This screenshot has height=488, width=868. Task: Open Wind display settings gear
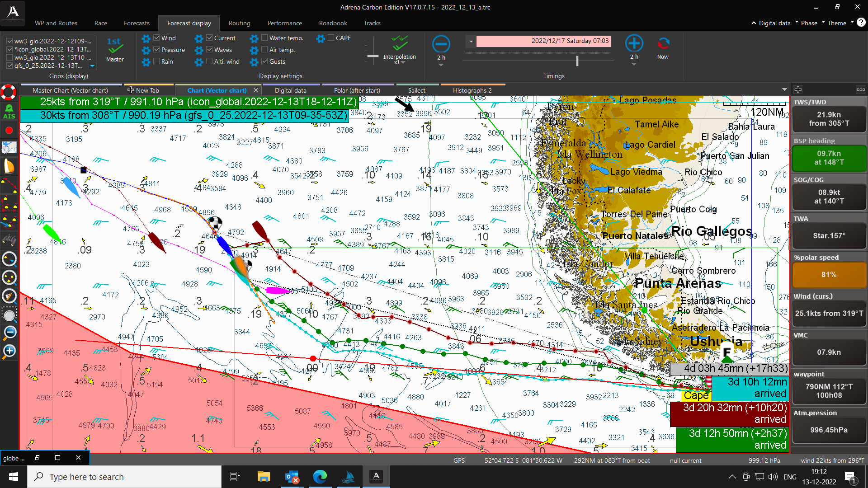[x=146, y=38]
